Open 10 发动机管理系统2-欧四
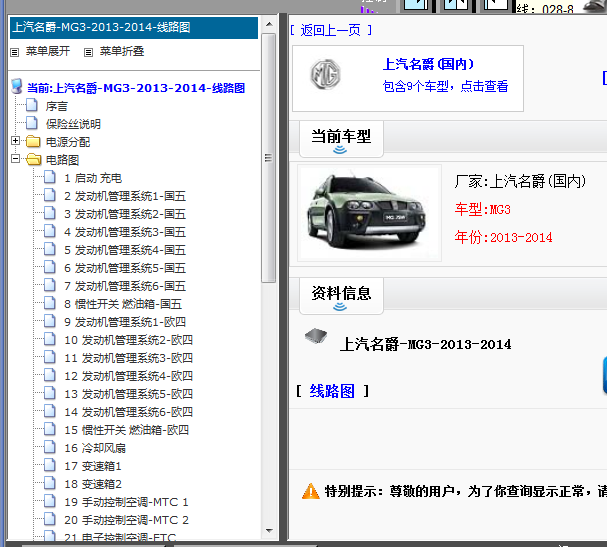 (128, 340)
